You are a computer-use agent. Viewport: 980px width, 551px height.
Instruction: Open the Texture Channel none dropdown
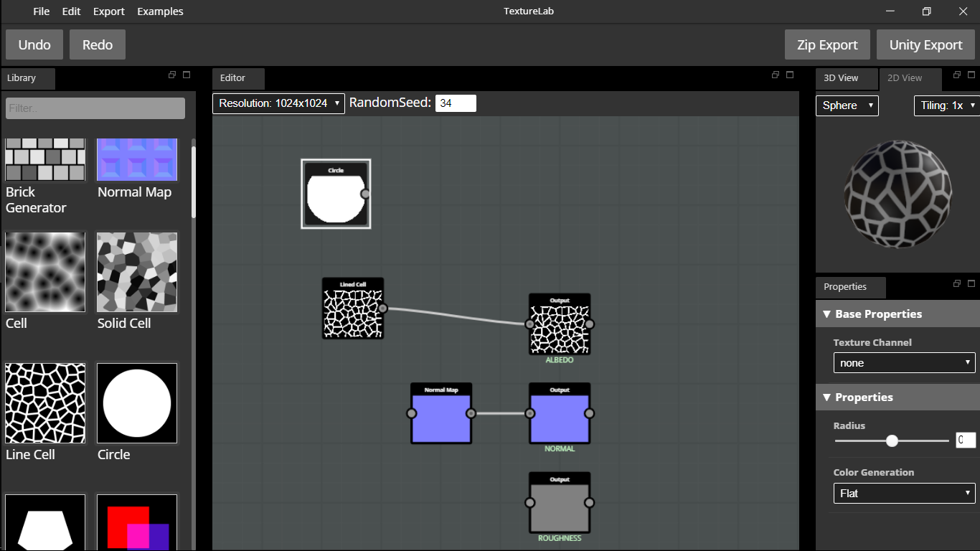pyautogui.click(x=904, y=362)
